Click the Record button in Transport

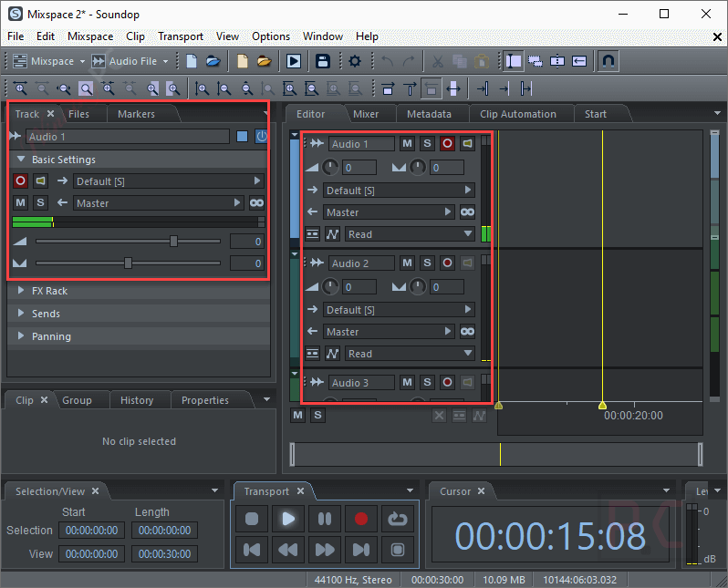[360, 519]
